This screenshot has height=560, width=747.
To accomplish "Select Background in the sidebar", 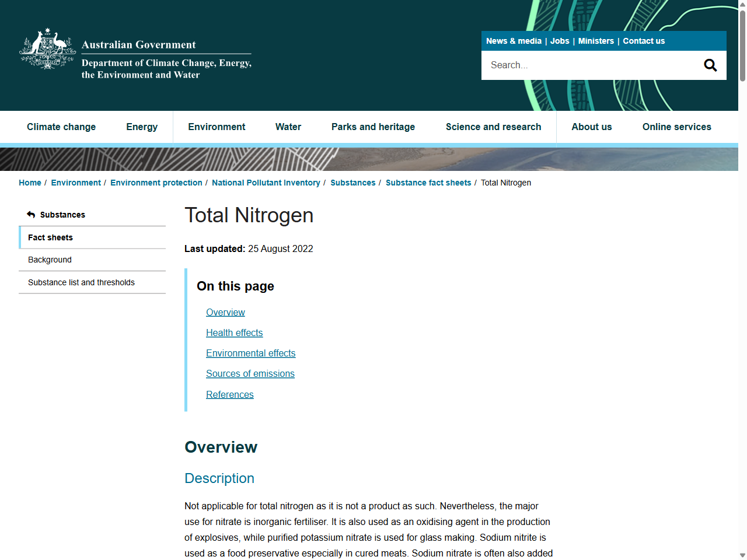I will click(x=50, y=260).
